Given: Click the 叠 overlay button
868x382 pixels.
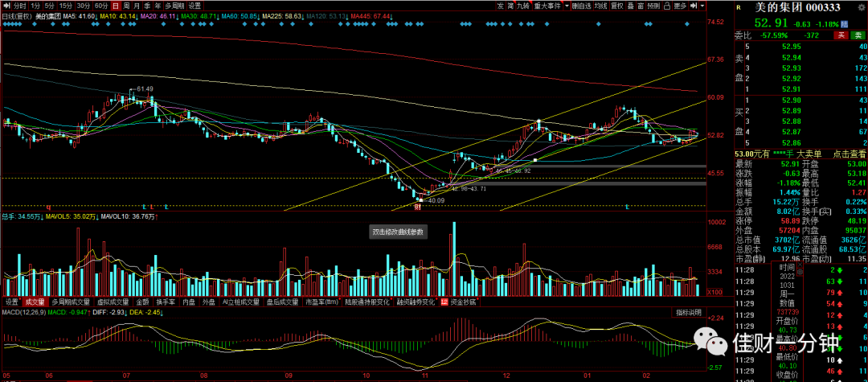Looking at the screenshot, I should (631, 6).
